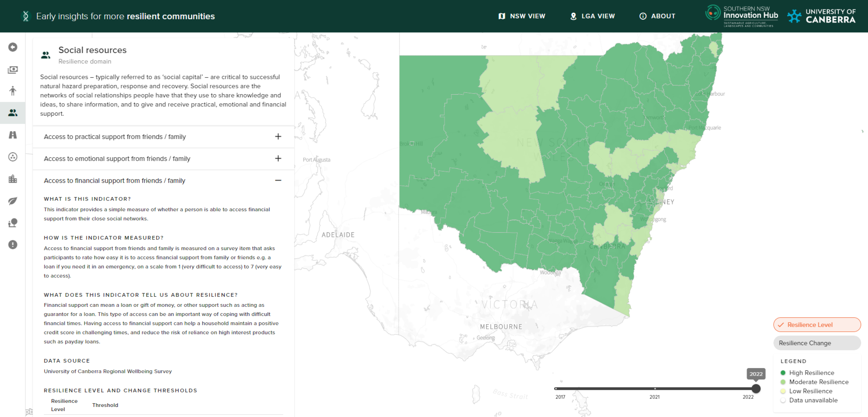Select the leaf icon for natural resources domain

(x=13, y=201)
